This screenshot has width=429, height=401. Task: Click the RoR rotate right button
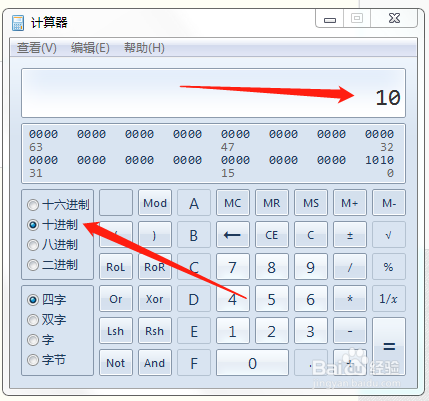point(155,267)
